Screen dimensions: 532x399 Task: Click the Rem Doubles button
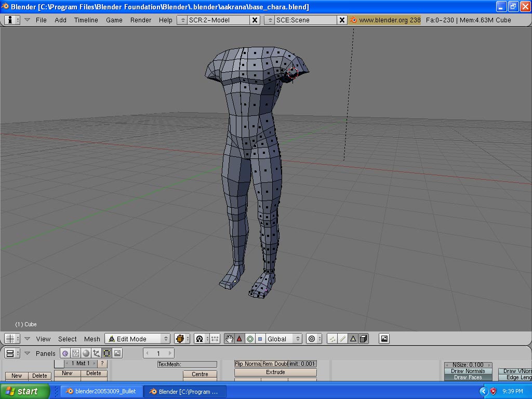[275, 364]
